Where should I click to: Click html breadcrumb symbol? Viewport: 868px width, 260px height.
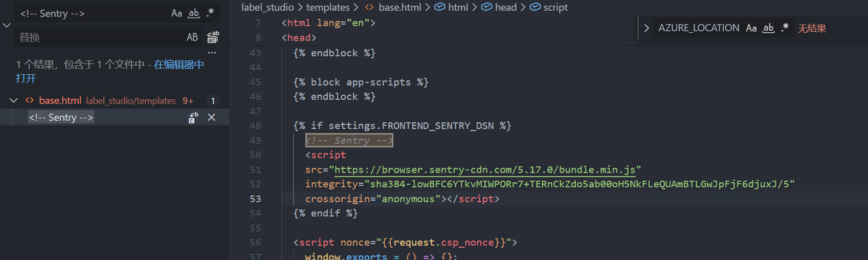pyautogui.click(x=451, y=7)
